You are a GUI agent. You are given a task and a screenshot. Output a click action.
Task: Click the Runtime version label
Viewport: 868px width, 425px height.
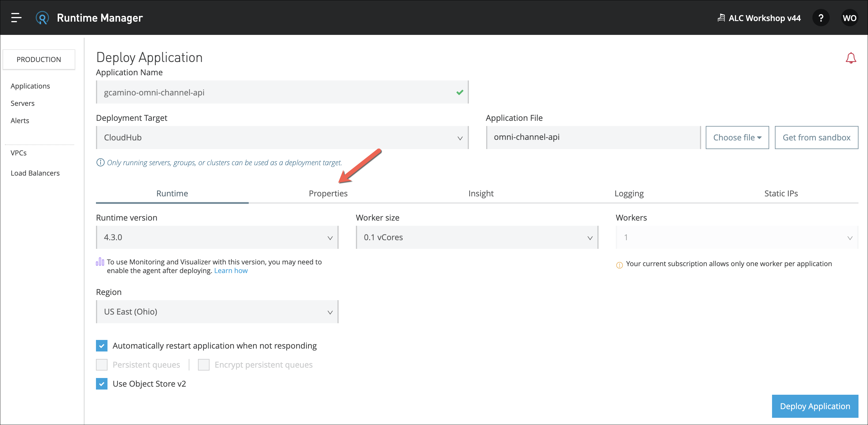coord(127,218)
